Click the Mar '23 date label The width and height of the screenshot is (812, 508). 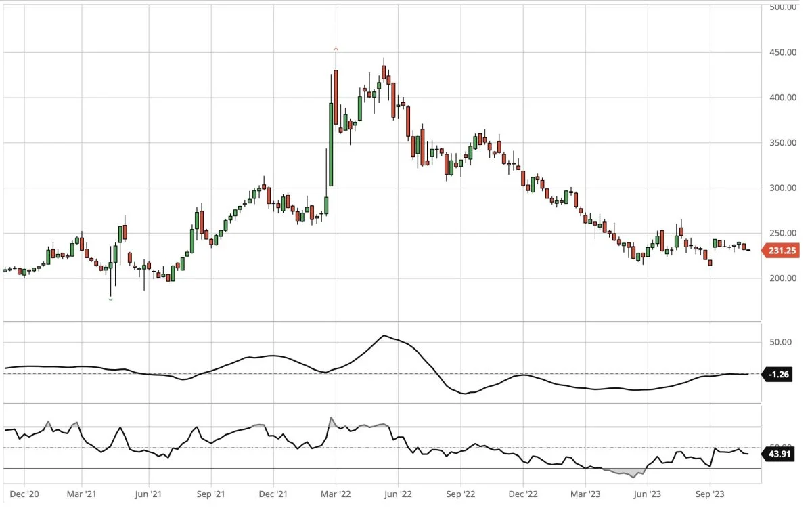coord(585,494)
